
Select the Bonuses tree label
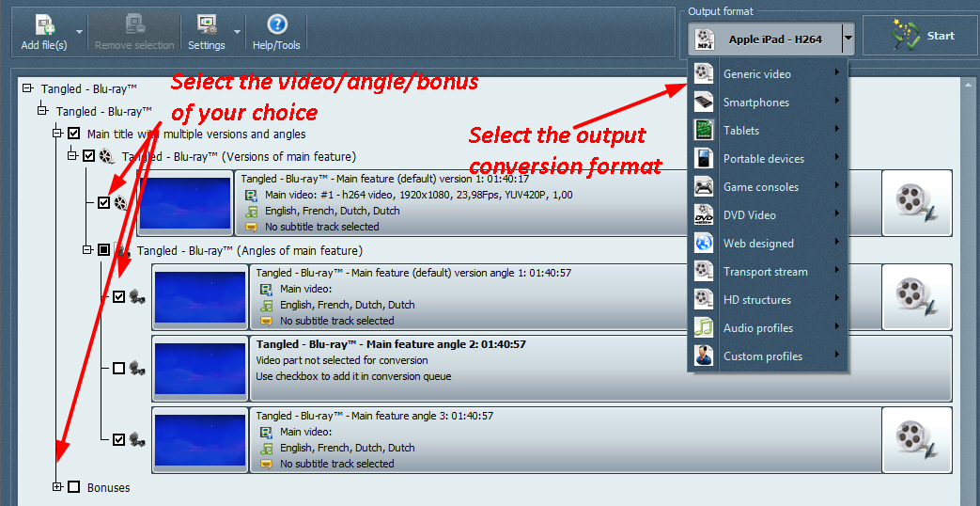pos(109,487)
